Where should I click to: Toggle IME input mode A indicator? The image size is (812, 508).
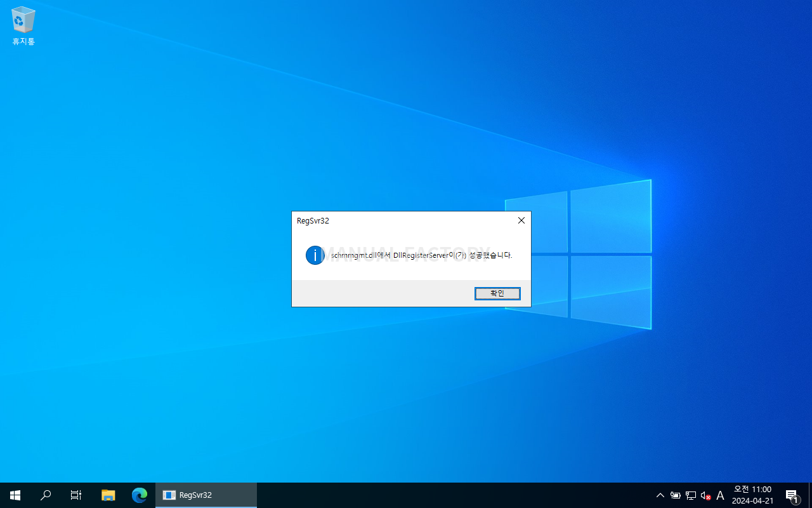coord(720,495)
